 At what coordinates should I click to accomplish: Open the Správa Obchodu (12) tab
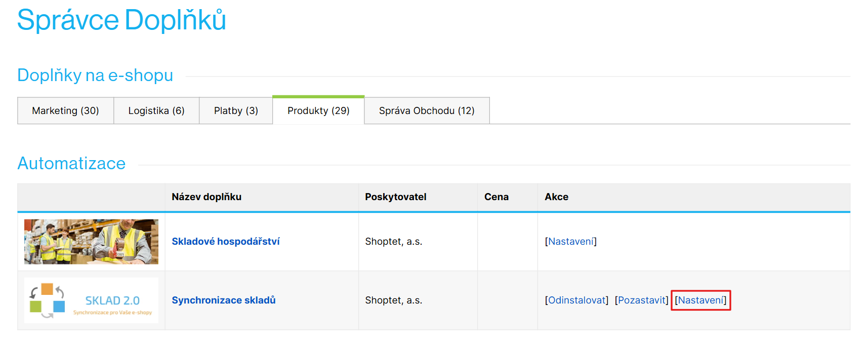coord(427,110)
